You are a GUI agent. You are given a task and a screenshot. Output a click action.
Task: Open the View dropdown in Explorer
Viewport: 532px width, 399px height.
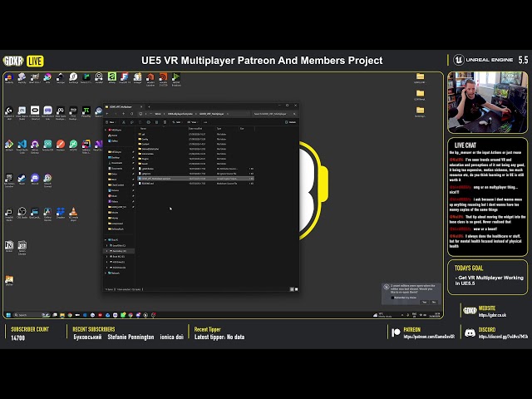pyautogui.click(x=192, y=122)
